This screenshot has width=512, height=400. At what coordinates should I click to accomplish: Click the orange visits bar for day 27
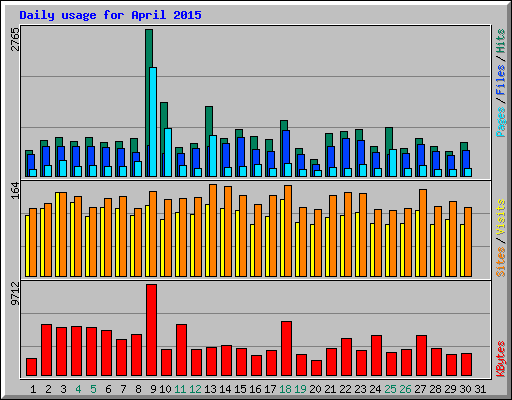click(423, 233)
